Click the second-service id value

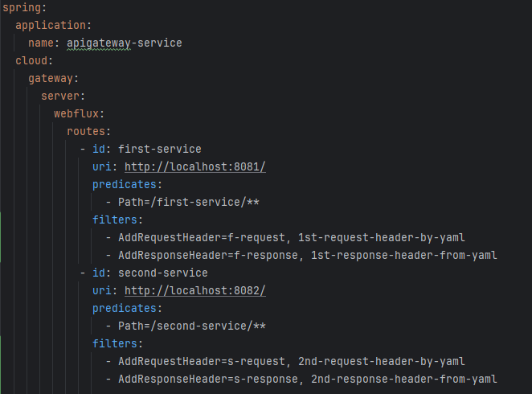pyautogui.click(x=162, y=273)
